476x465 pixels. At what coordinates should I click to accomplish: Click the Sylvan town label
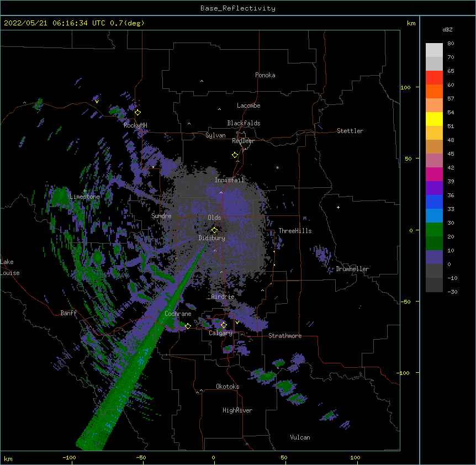click(215, 135)
